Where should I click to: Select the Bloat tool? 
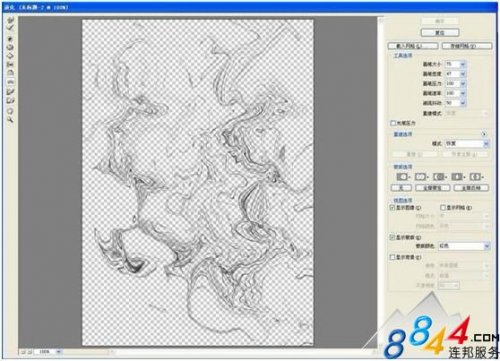click(x=11, y=56)
